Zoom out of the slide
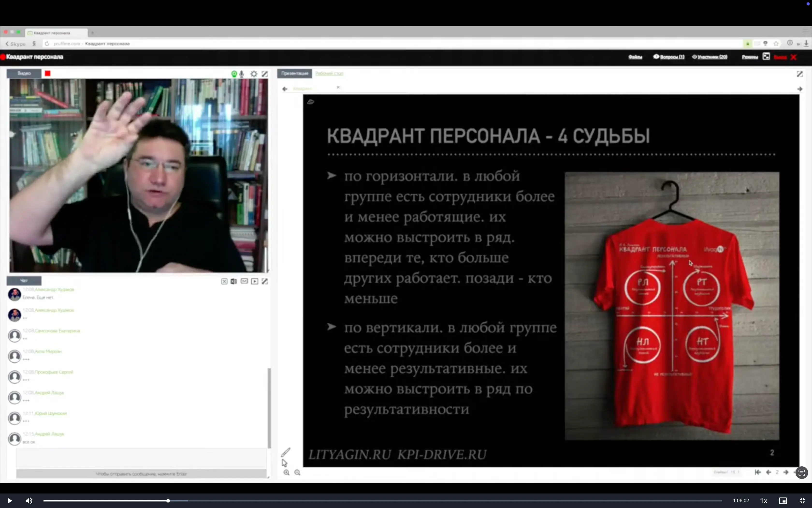This screenshot has width=812, height=508. coord(297,472)
